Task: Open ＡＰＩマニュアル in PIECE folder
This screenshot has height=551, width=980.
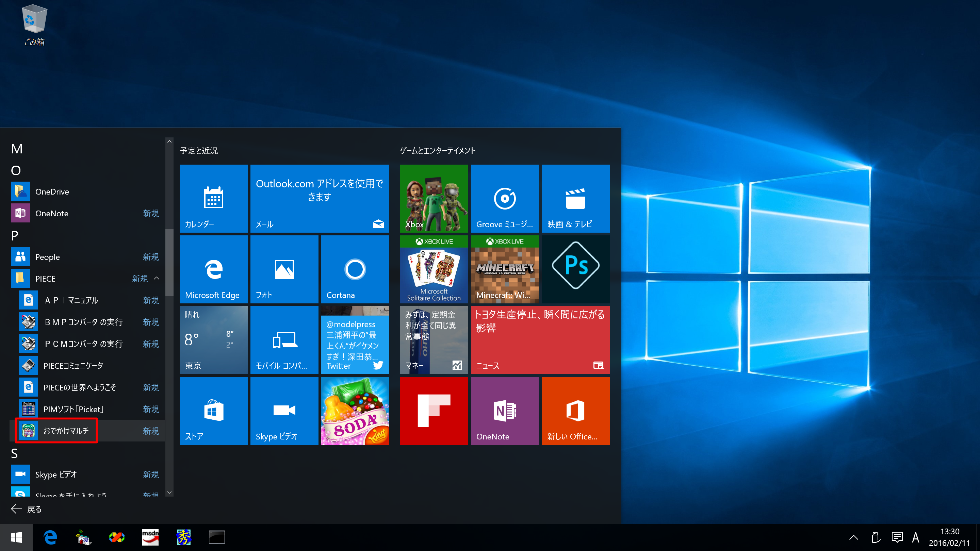Action: (87, 300)
